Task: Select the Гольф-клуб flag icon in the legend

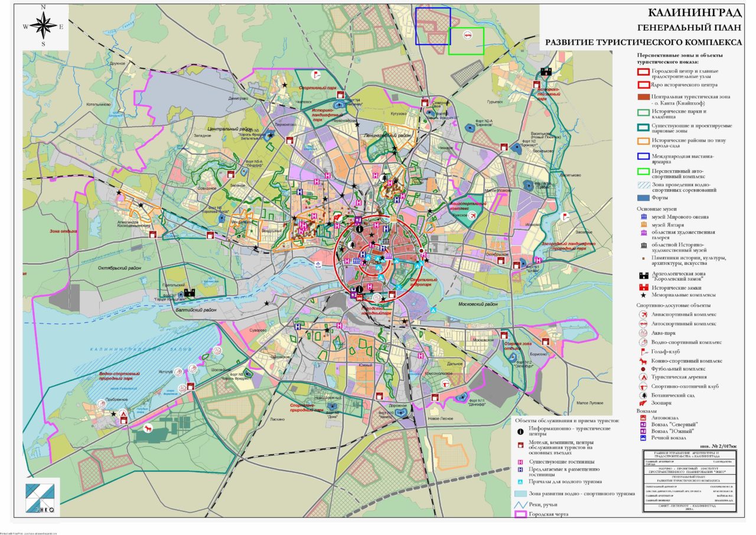Action: pos(642,351)
